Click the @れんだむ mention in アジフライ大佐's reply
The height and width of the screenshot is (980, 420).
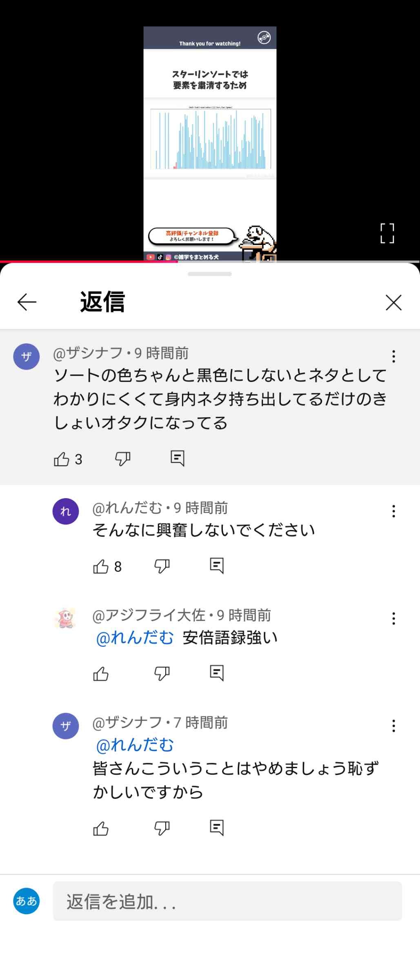[135, 638]
